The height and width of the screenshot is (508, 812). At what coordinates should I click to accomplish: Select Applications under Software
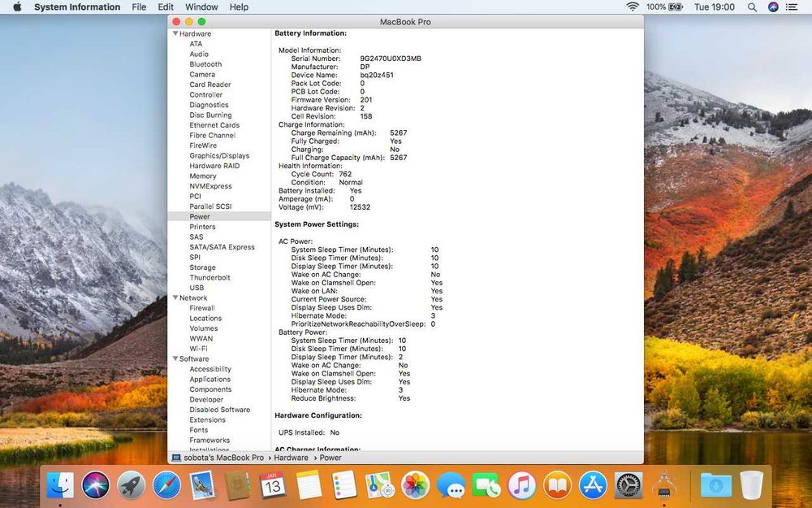[210, 379]
